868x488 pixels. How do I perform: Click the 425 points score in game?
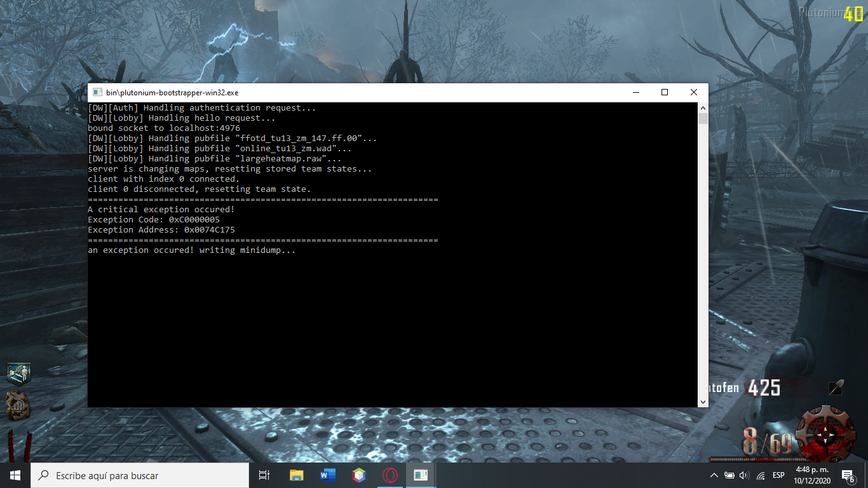pyautogui.click(x=764, y=388)
